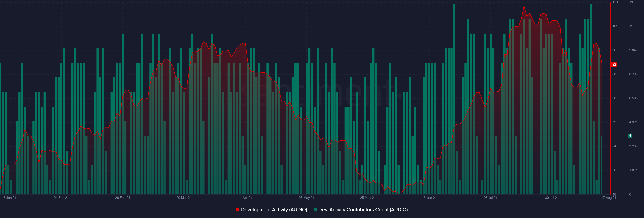Click the red Development Activity legend swatch

pos(238,210)
